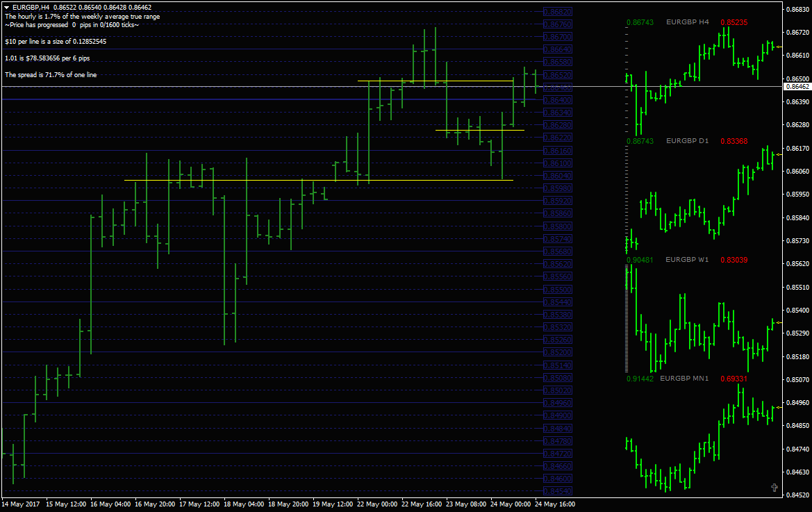
Task: Click the 'The spread is 71.7% of one line' text
Action: point(51,74)
